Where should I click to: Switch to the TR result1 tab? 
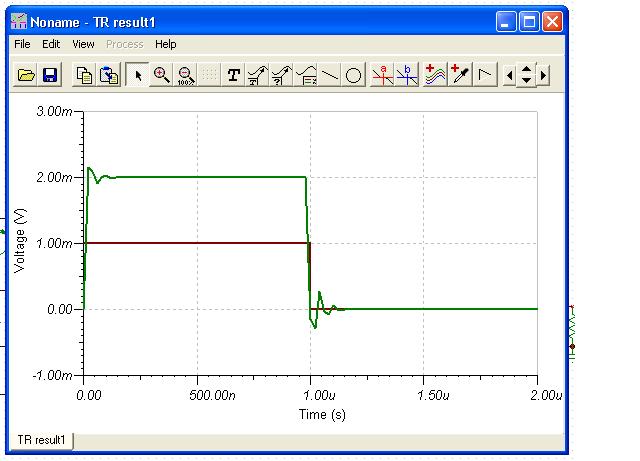click(41, 440)
